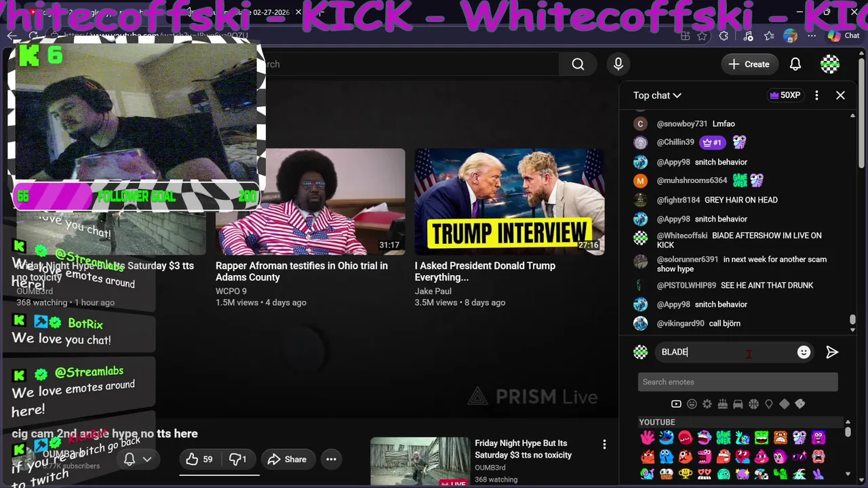Share the video

(x=287, y=460)
